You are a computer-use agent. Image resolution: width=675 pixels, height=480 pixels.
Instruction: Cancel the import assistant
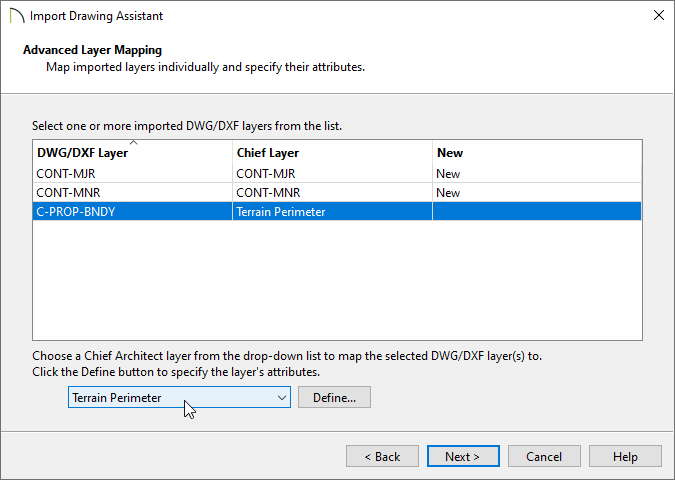tap(544, 456)
